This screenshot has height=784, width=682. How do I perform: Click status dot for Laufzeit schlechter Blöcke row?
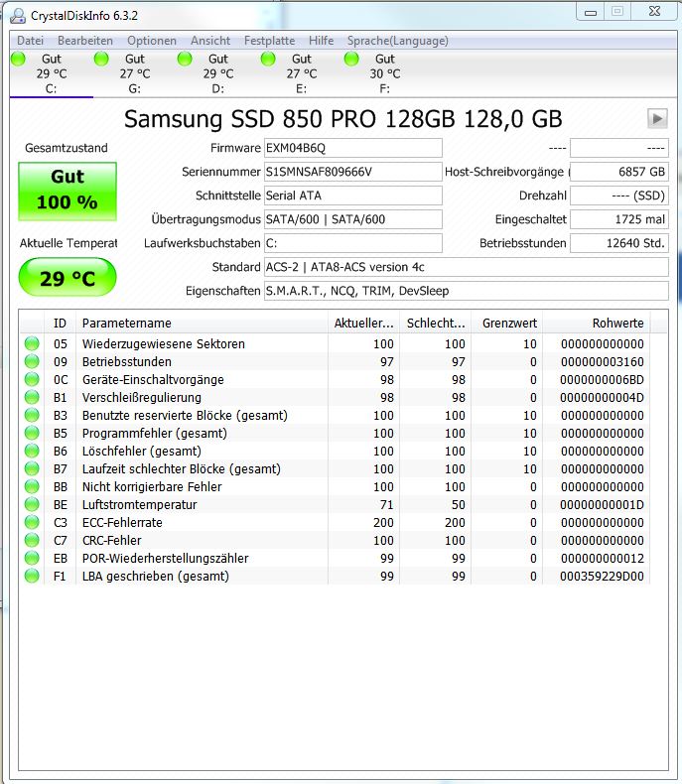coord(32,468)
